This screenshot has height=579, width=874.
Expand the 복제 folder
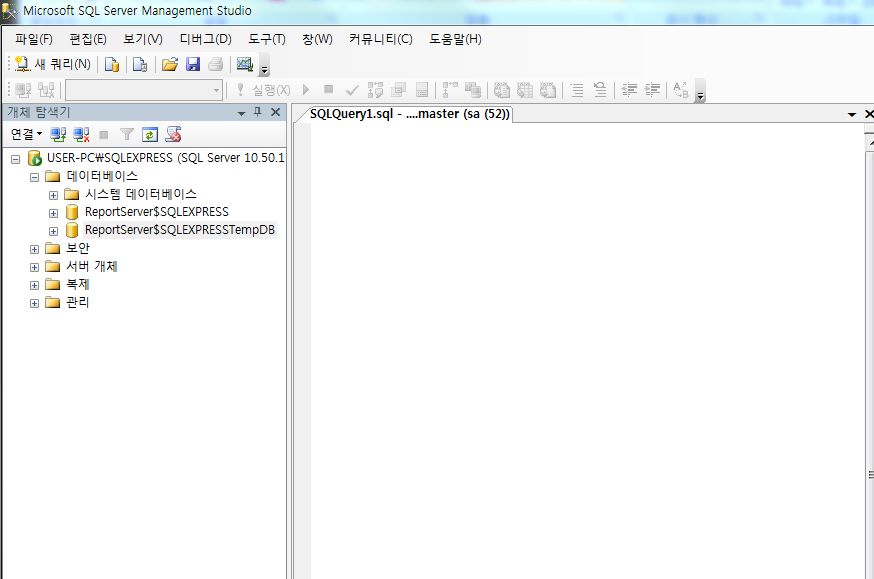pos(35,285)
